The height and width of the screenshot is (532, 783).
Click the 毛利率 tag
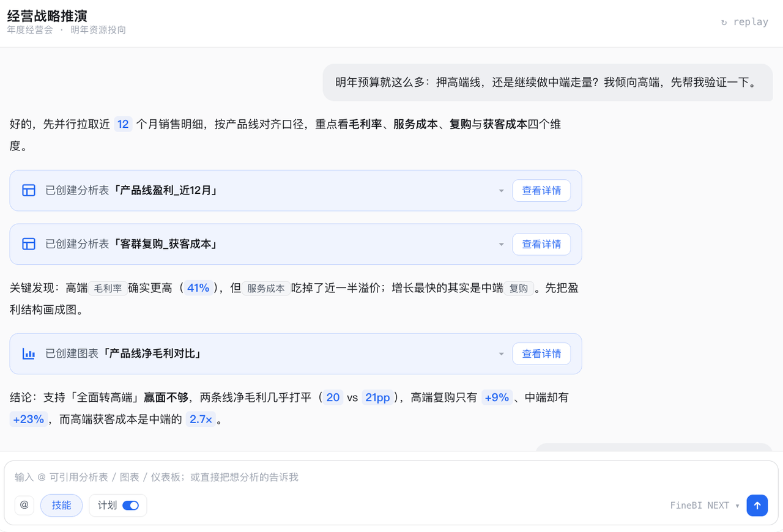[x=108, y=289]
